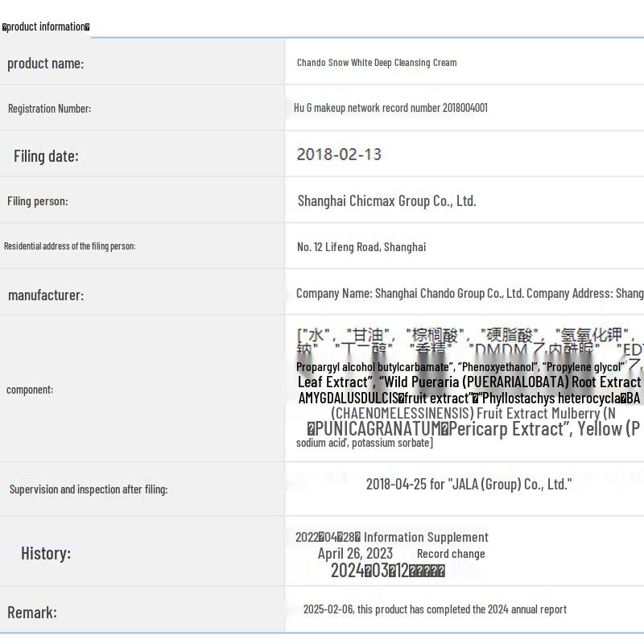Image resolution: width=644 pixels, height=644 pixels.
Task: Click the 'Filing date:' label
Action: [x=46, y=156]
